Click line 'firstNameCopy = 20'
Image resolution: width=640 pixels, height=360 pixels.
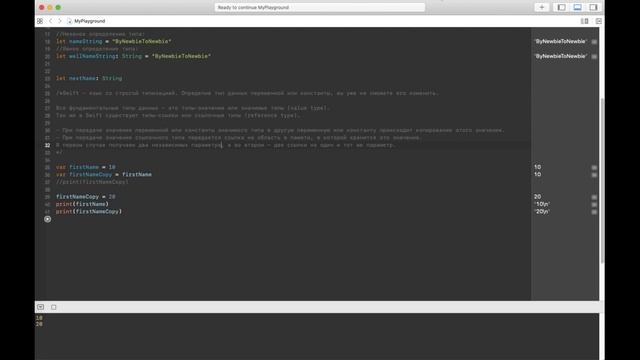pos(86,197)
